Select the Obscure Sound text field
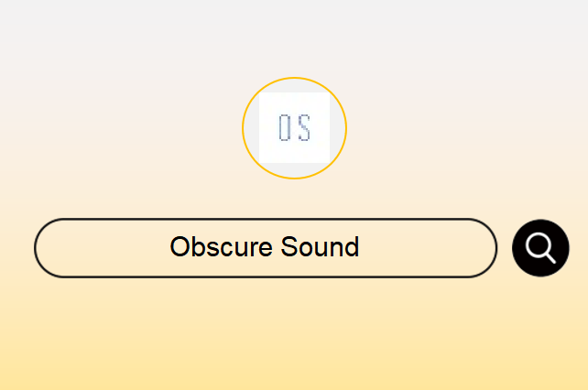Image resolution: width=588 pixels, height=390 pixels. click(266, 248)
